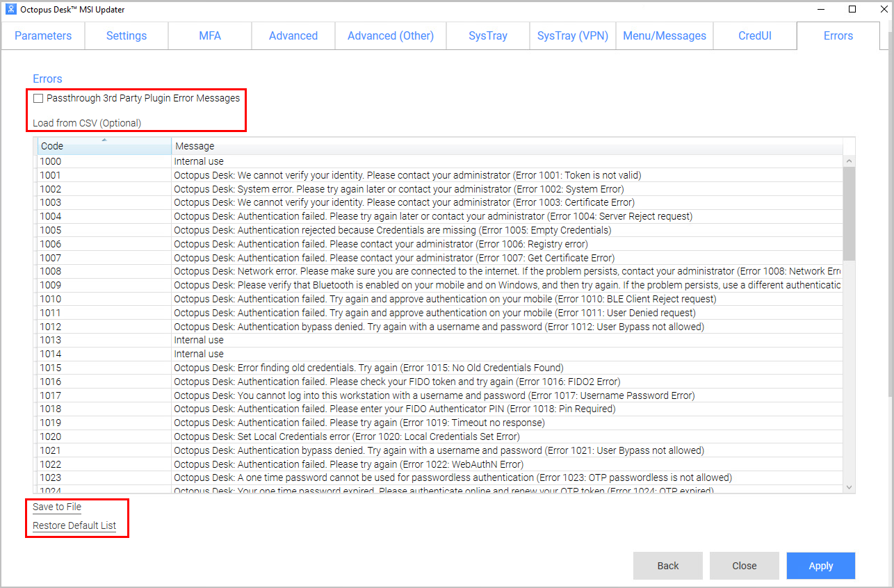Go to the Advanced tab

point(293,36)
